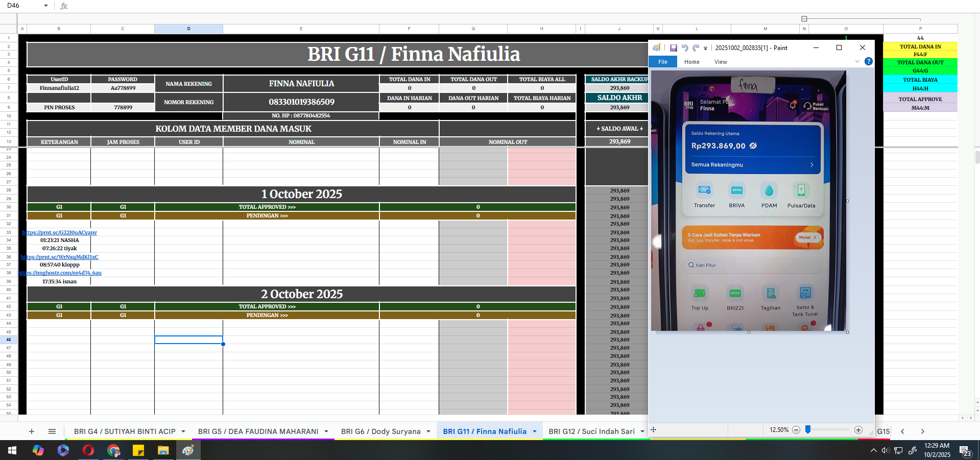This screenshot has height=460, width=980.
Task: Open Google Chrome from the taskbar
Action: coord(113,450)
